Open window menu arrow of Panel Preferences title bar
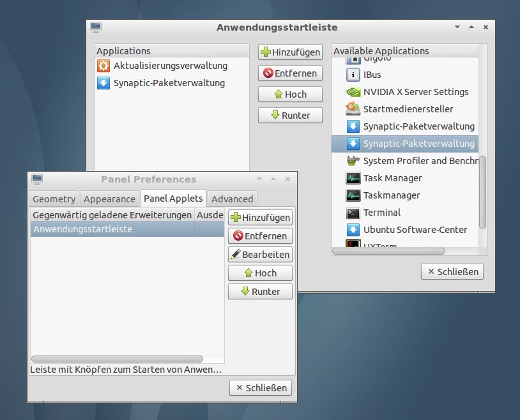Viewport: 520px width, 420px height. point(259,179)
